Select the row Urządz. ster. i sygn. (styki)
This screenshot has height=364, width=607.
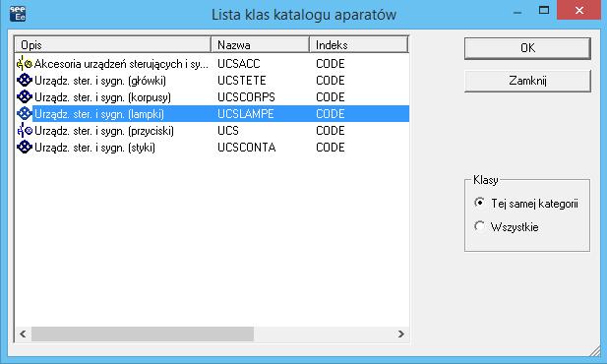pyautogui.click(x=212, y=148)
